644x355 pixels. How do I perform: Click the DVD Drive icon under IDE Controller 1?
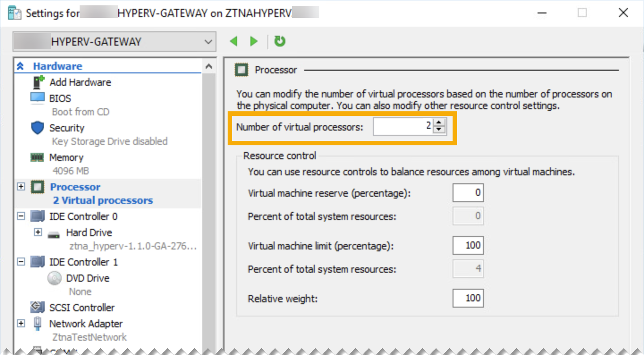click(54, 278)
